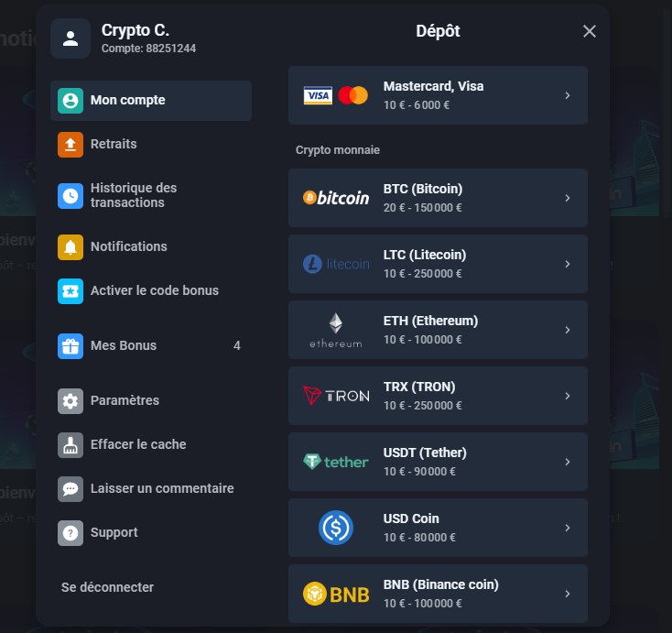The image size is (672, 633).
Task: Expand the Mastercard, Visa deposit chevron
Action: (568, 95)
